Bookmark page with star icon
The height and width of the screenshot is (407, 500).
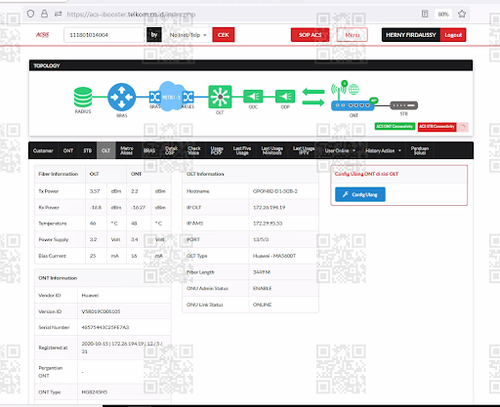[x=462, y=14]
